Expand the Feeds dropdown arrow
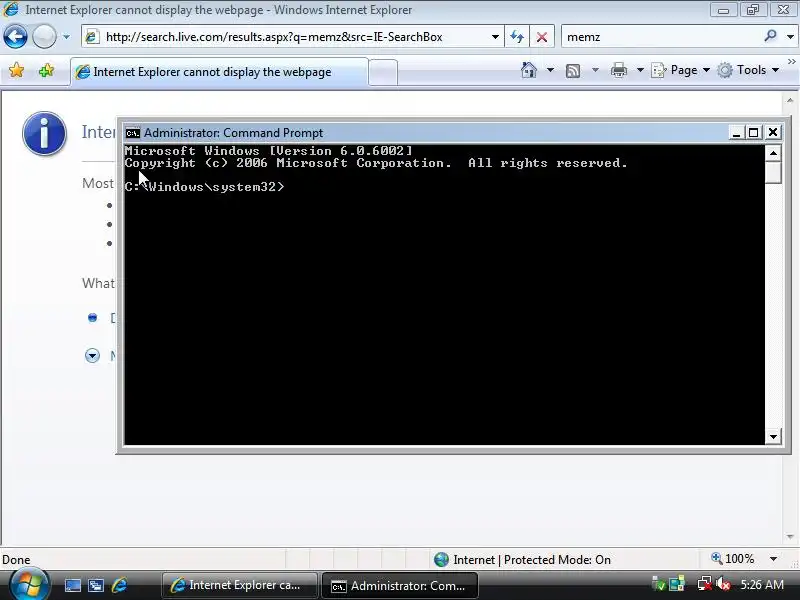The image size is (800, 600). pos(595,70)
